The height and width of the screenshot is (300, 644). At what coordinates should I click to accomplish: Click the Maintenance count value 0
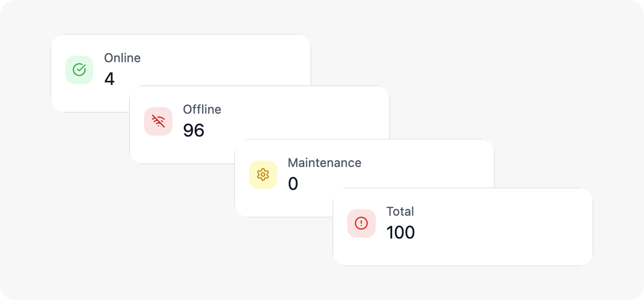click(x=293, y=183)
